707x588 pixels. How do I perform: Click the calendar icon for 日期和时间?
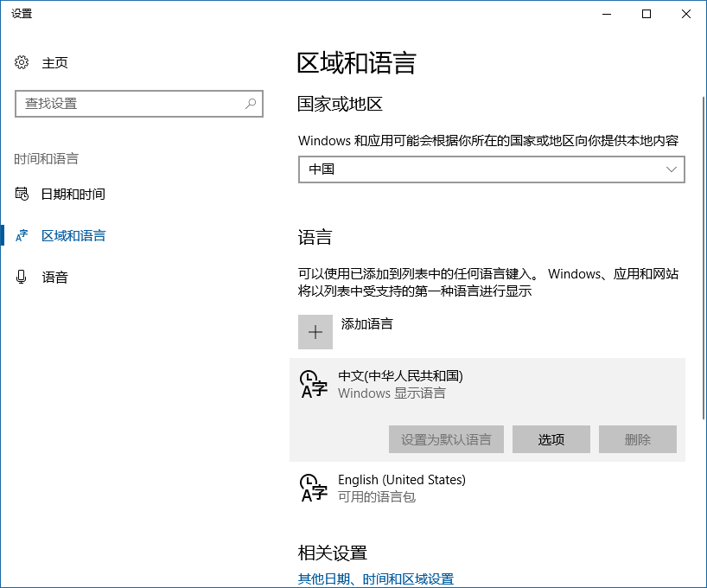click(x=22, y=194)
